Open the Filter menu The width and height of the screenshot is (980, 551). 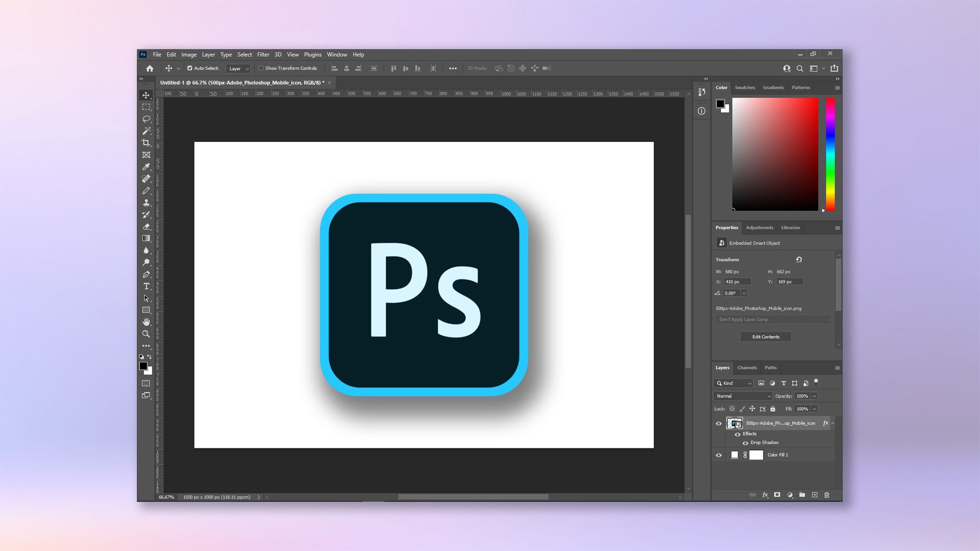point(263,55)
